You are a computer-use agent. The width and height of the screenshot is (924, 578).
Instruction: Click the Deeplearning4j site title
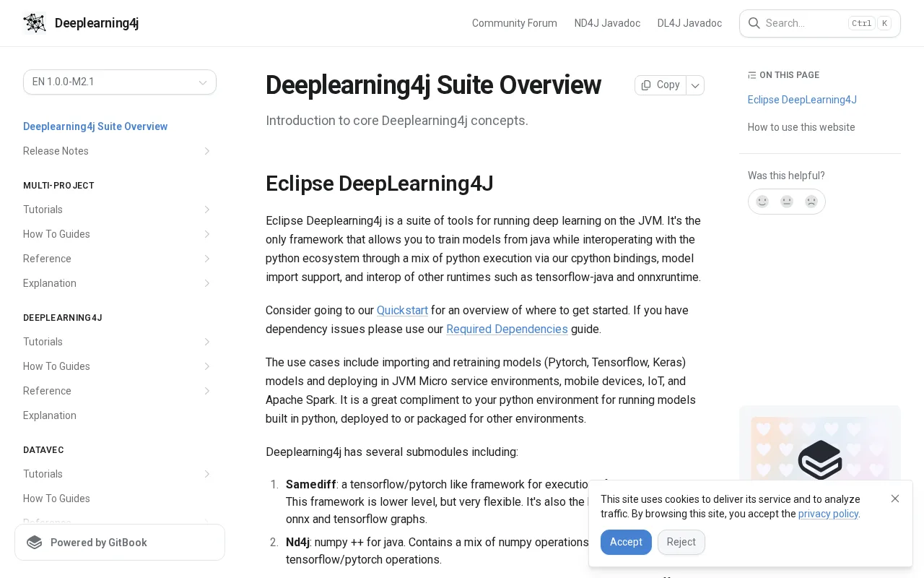click(x=97, y=23)
